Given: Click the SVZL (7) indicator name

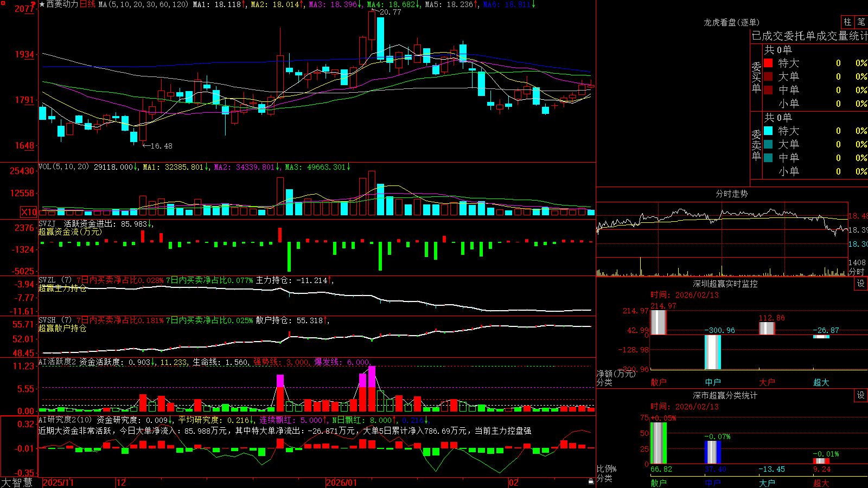Looking at the screenshot, I should point(55,280).
